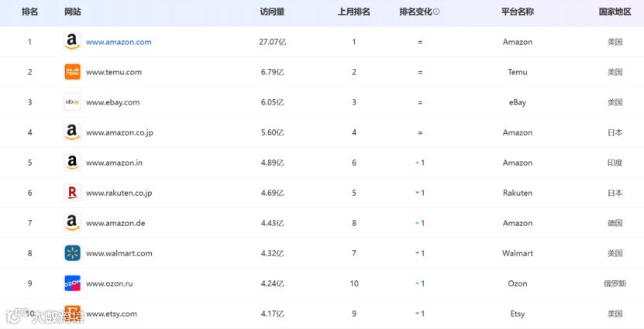Select the 4.32亿 visits cell
This screenshot has height=329, width=644.
point(272,253)
